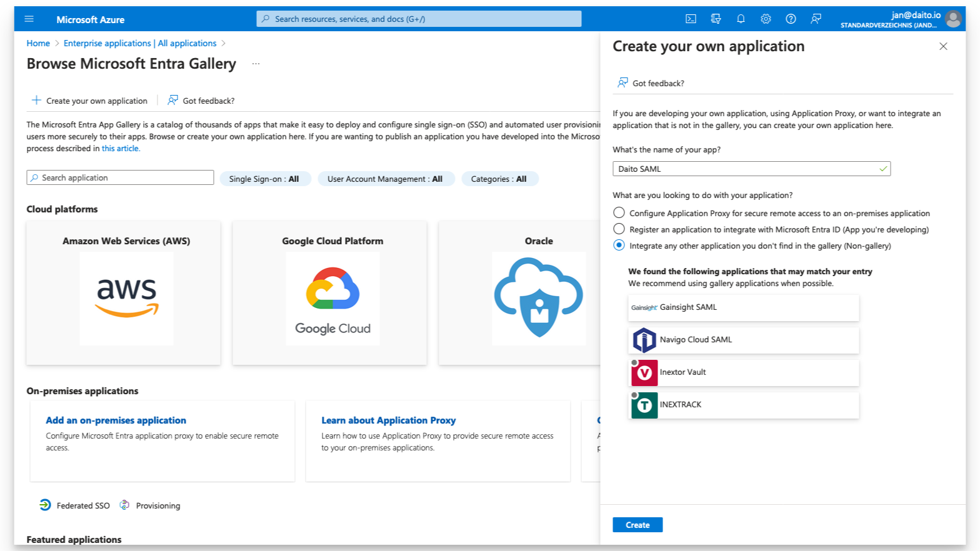
Task: Select Configure Application Proxy radio option
Action: point(619,213)
